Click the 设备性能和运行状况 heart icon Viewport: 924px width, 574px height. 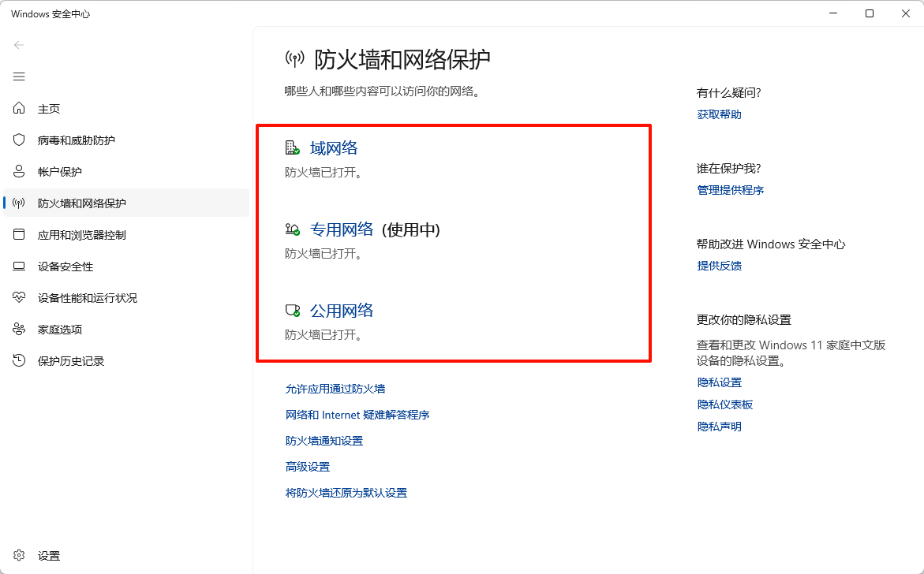point(18,297)
